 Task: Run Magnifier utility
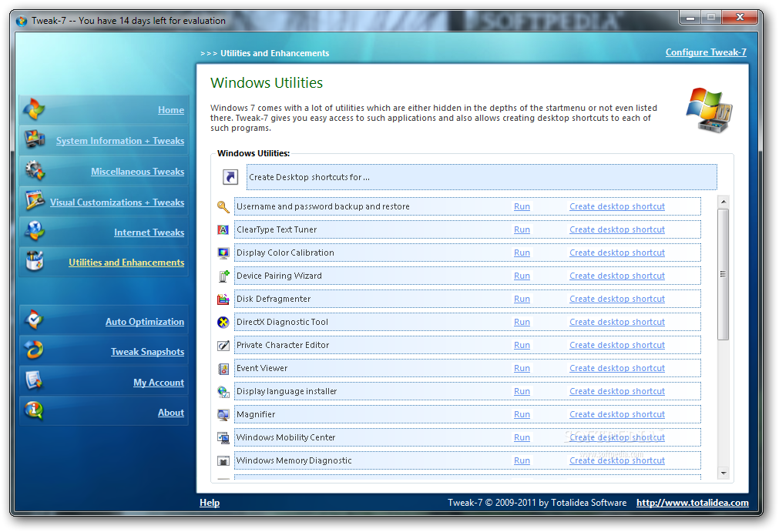point(522,414)
